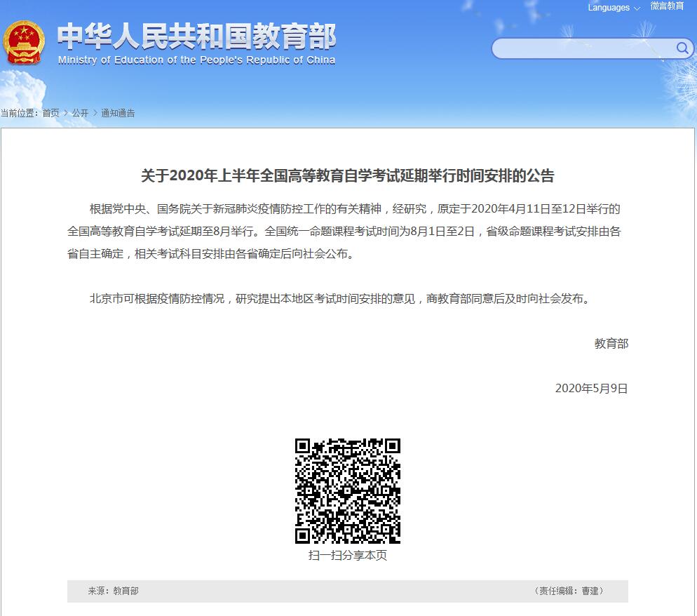
Task: Click the 2020年5月9日 publication date
Action: pyautogui.click(x=591, y=388)
